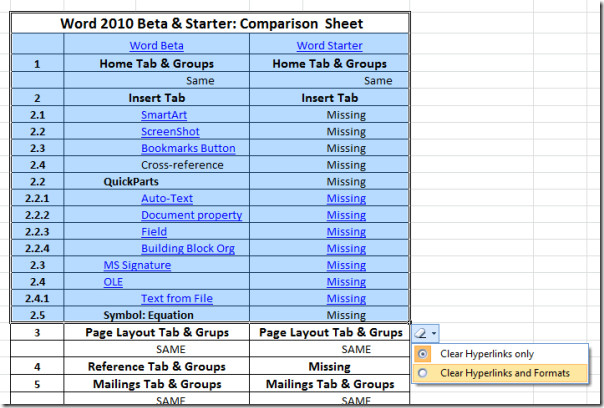604x408 pixels.
Task: Click the ScreenShot hyperlink
Action: tap(170, 132)
